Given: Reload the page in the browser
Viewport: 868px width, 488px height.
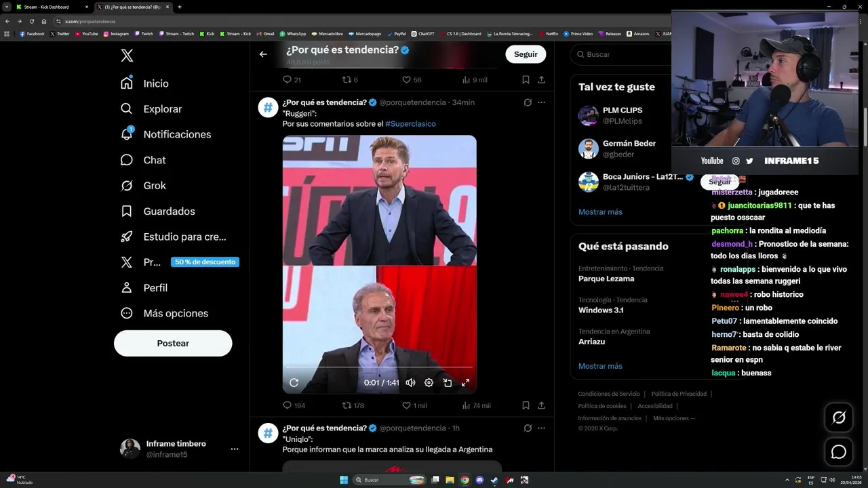Looking at the screenshot, I should tap(32, 21).
